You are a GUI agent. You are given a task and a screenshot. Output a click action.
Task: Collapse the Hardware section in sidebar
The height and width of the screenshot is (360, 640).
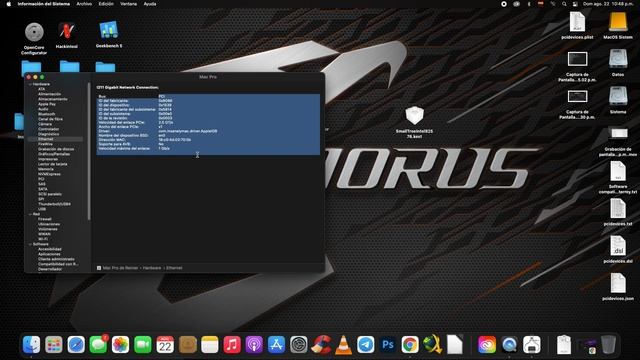(30, 84)
